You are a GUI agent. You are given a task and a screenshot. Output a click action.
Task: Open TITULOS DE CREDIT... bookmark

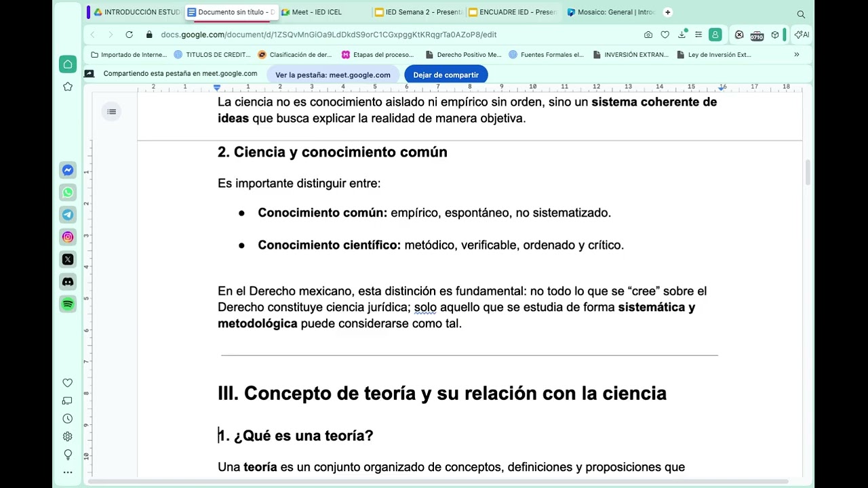click(212, 55)
